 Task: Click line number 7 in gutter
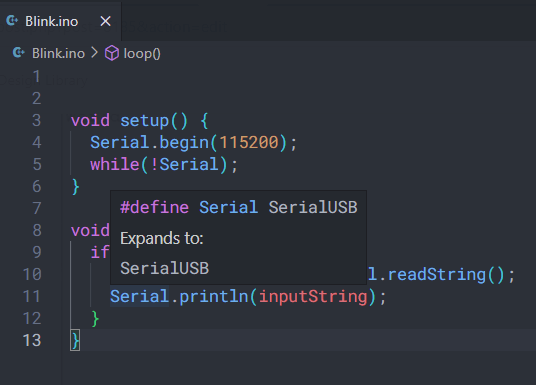click(37, 208)
